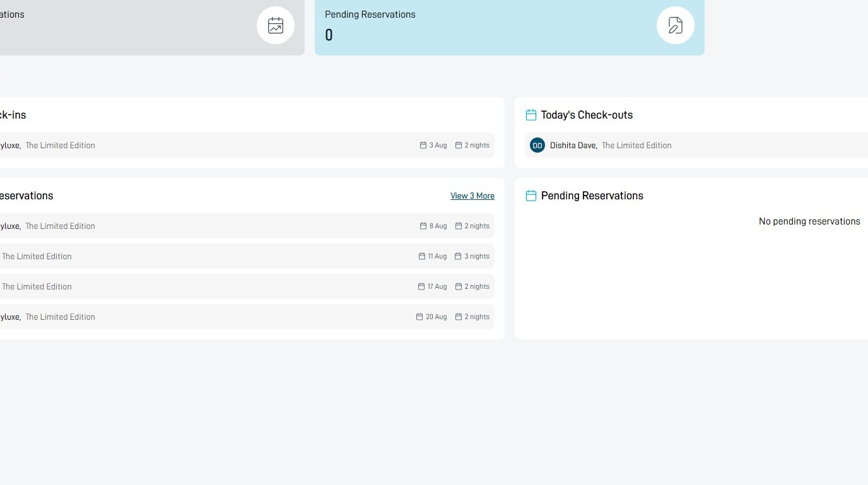Screen dimensions: 868x485
Task: Click The Limited Edition in 17 Aug row
Action: pyautogui.click(x=37, y=286)
